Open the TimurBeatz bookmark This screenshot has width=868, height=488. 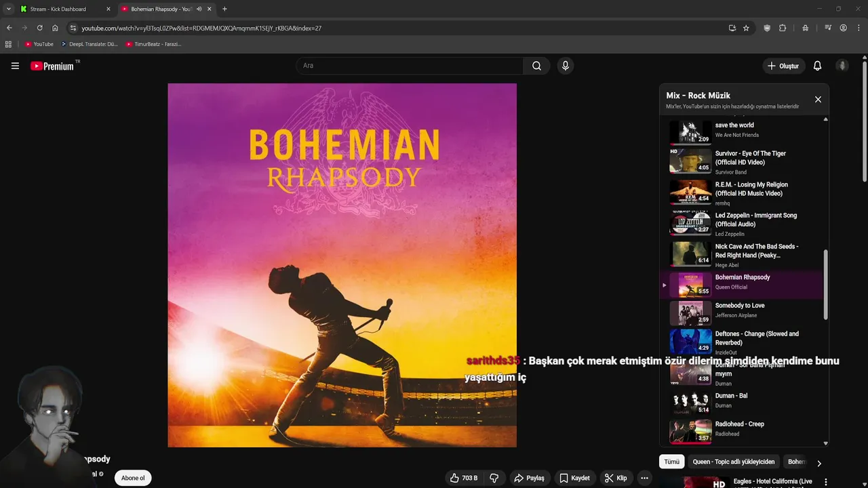tap(153, 44)
